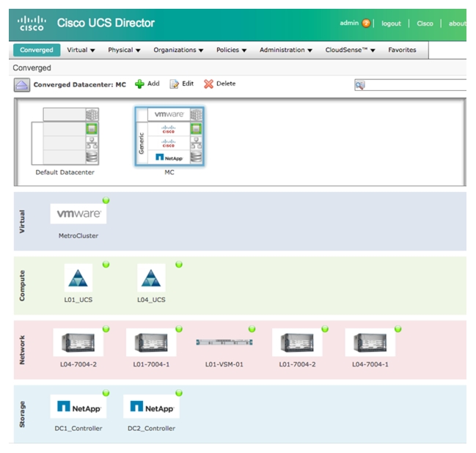Viewport: 476px width, 453px height.
Task: Click the MetroCluster label text
Action: tap(78, 236)
